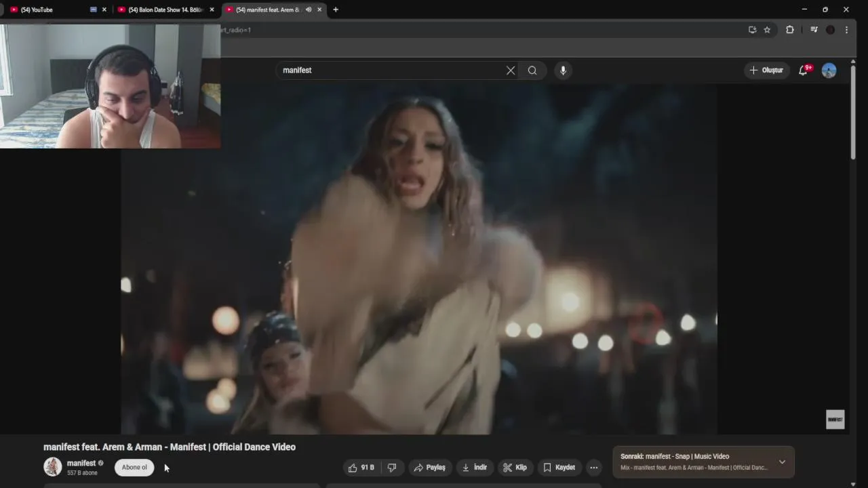Image resolution: width=868 pixels, height=488 pixels.
Task: Click the MANIFEST channel watermark on video
Action: coord(835,419)
